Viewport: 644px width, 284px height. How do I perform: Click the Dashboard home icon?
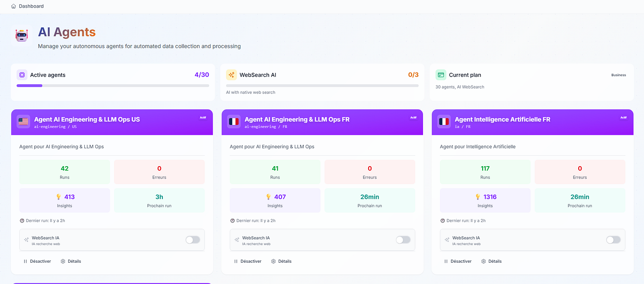(13, 6)
